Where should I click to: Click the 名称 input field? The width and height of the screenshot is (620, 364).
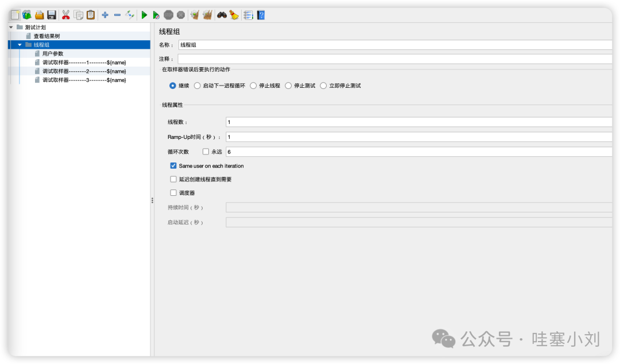[395, 45]
